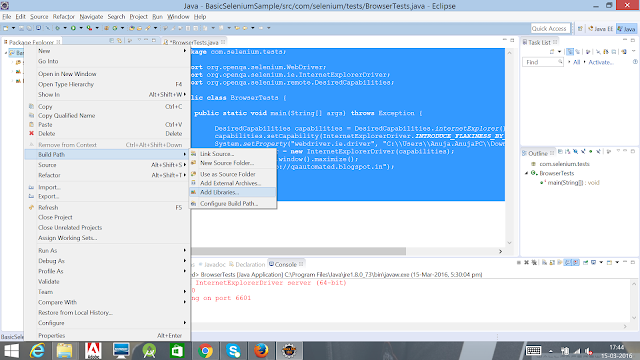Screen dimensions: 640x360
Task: Open Show In submenu entry
Action: coord(107,95)
